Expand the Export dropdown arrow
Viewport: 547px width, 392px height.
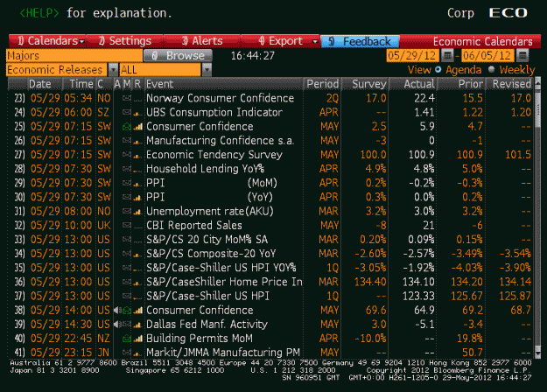(315, 41)
